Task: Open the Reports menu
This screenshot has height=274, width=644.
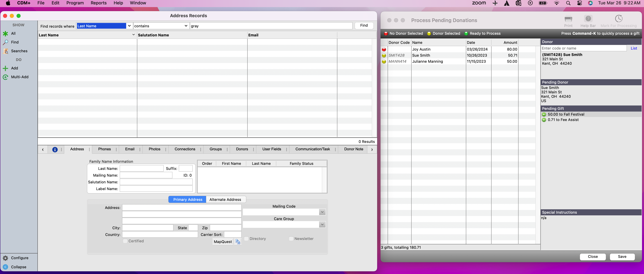Action: click(x=99, y=3)
